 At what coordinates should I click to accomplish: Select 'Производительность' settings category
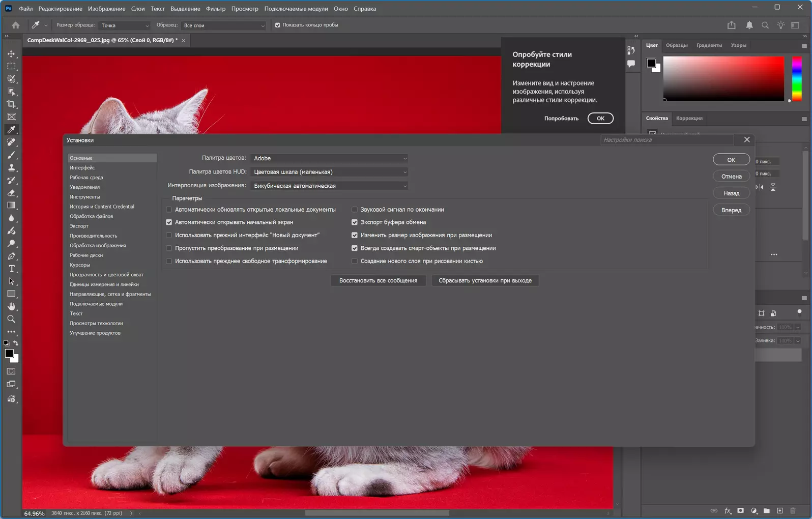click(94, 236)
